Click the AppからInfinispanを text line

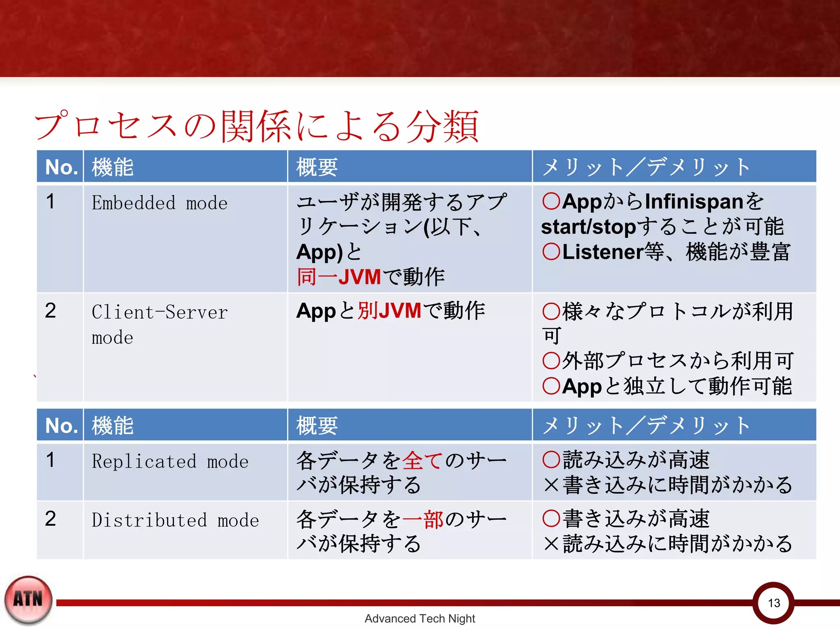[x=653, y=201]
